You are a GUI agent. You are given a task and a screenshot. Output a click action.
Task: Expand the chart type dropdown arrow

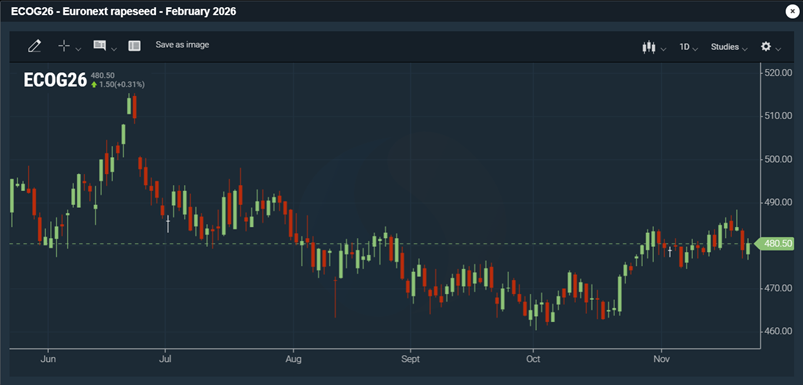click(664, 49)
